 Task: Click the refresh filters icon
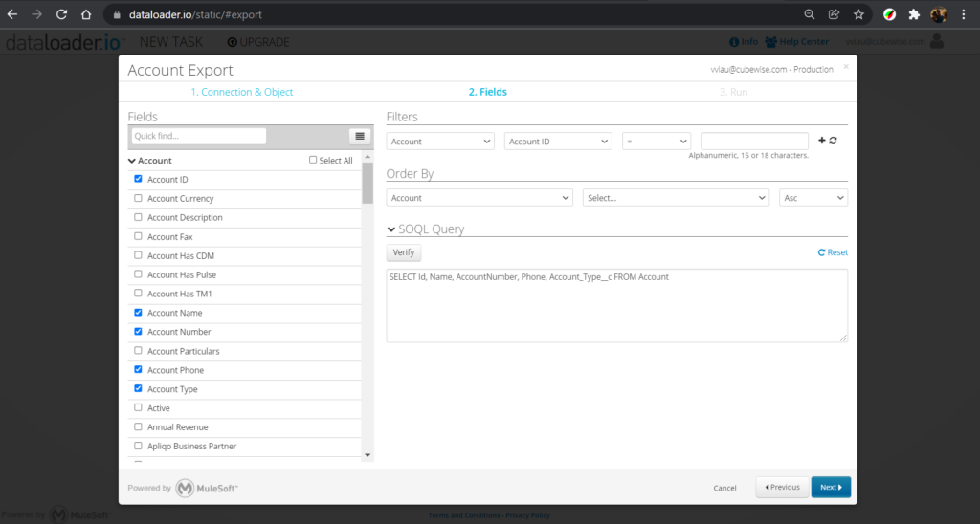(x=834, y=141)
